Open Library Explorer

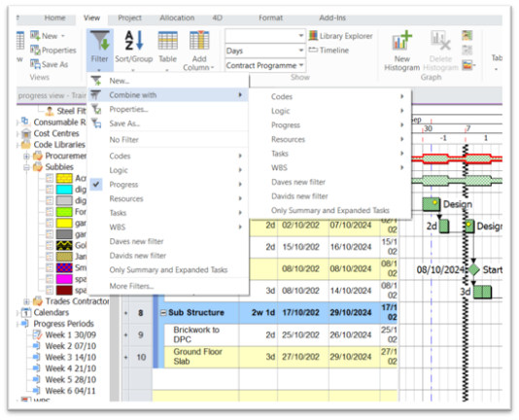(340, 36)
